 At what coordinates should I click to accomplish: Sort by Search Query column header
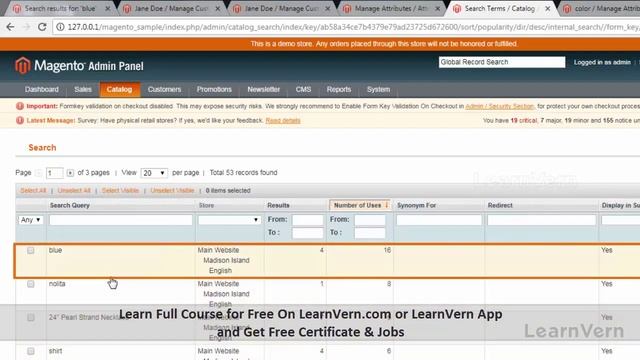tap(70, 205)
